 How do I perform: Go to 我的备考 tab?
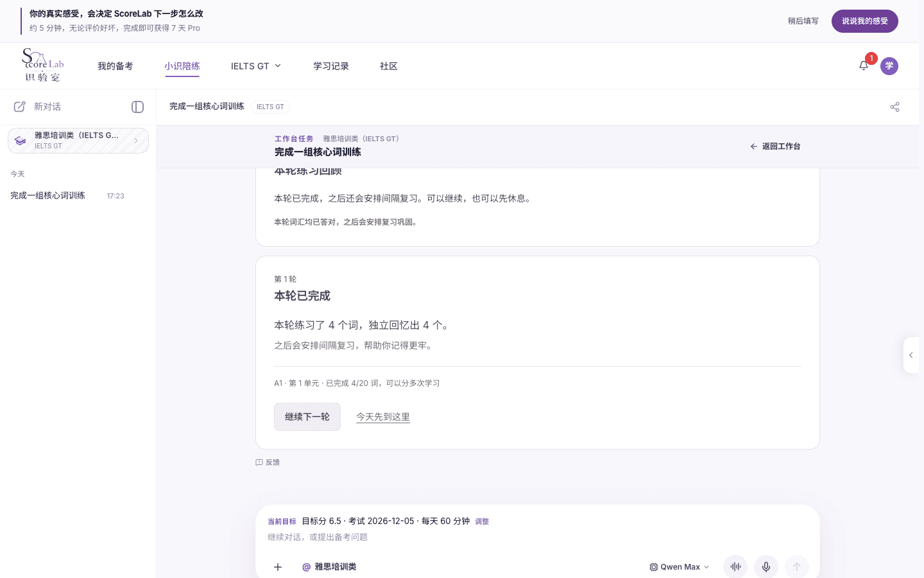116,66
